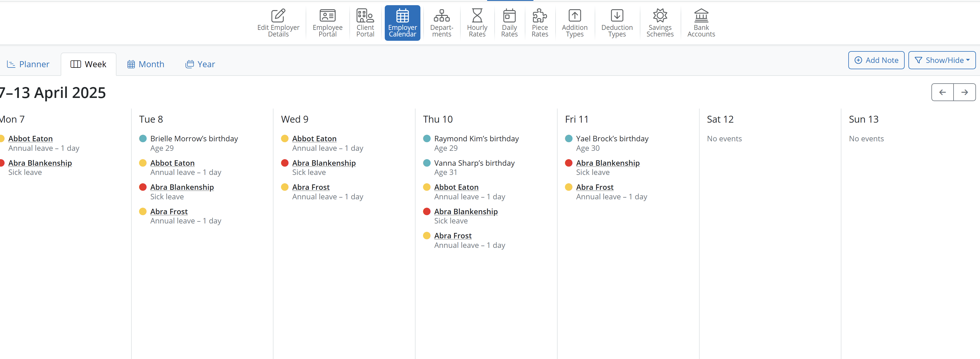The width and height of the screenshot is (980, 359).
Task: Click the Sat 12 day header
Action: point(720,119)
